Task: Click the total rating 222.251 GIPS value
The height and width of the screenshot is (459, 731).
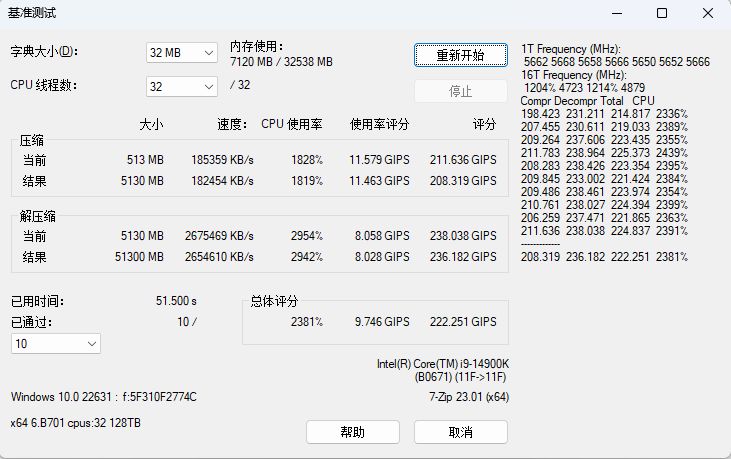Action: point(463,322)
